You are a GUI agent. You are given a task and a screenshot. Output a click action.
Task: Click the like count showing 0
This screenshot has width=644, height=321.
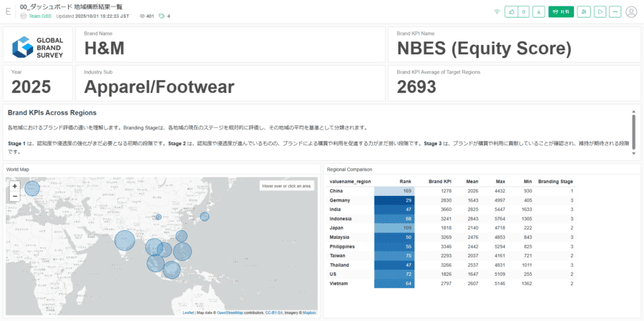(x=523, y=12)
